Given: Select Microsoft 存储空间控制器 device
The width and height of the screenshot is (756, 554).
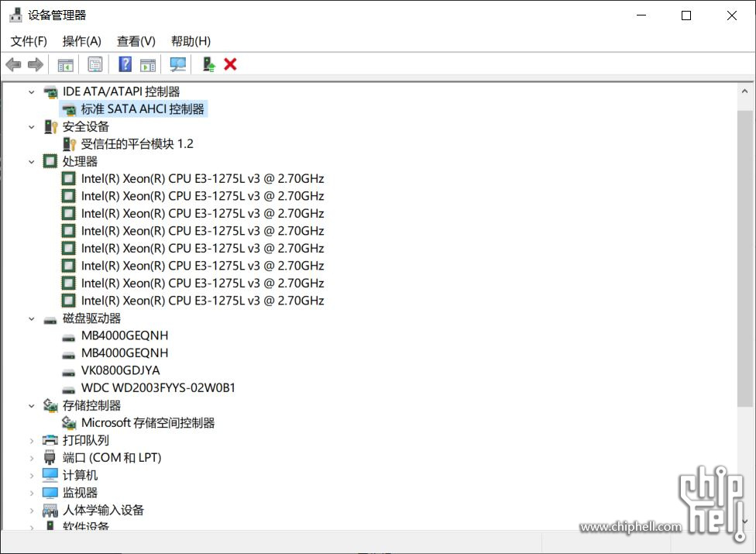Looking at the screenshot, I should click(148, 423).
